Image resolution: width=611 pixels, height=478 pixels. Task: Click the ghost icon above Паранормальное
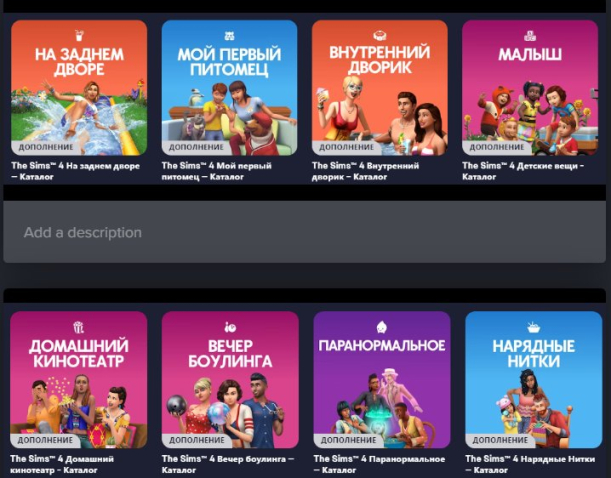click(x=381, y=327)
